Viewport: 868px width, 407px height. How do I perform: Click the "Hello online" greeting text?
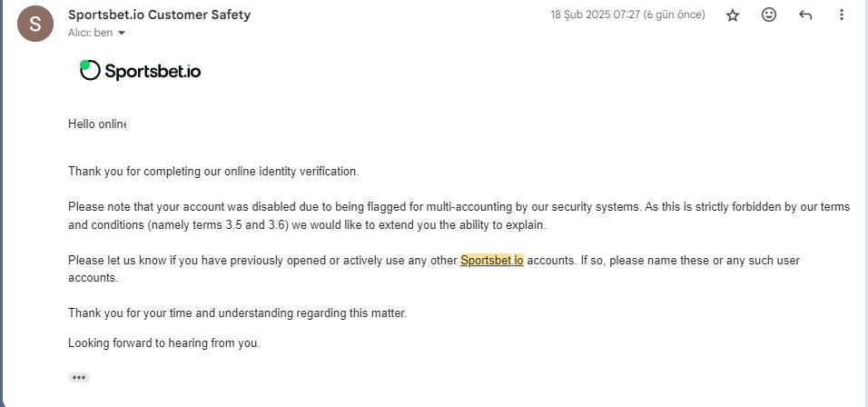(97, 124)
